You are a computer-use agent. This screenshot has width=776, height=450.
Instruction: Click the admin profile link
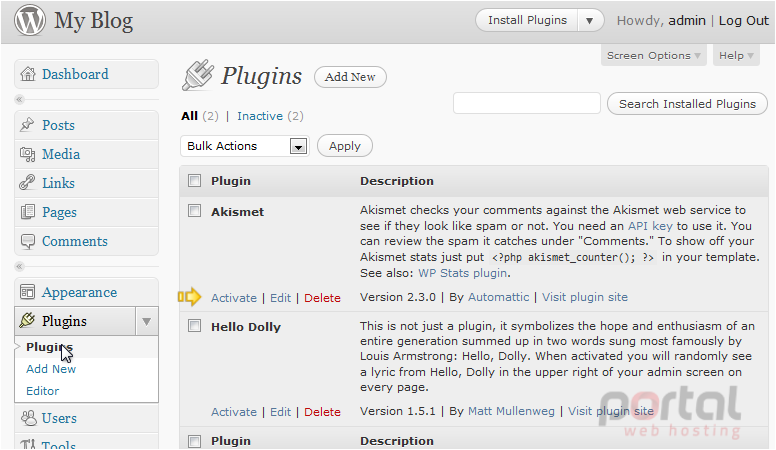(x=687, y=21)
